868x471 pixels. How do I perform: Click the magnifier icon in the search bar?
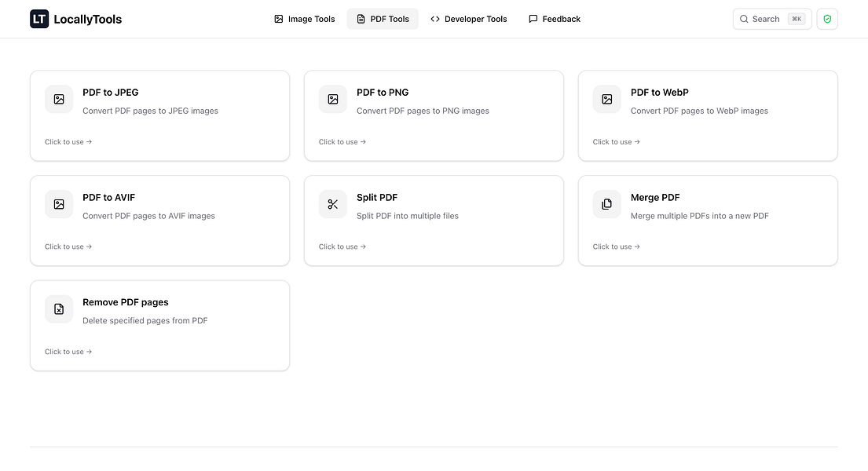click(744, 18)
